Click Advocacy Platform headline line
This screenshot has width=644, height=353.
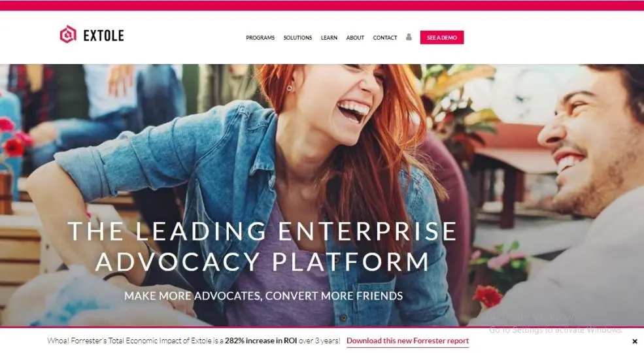262,262
